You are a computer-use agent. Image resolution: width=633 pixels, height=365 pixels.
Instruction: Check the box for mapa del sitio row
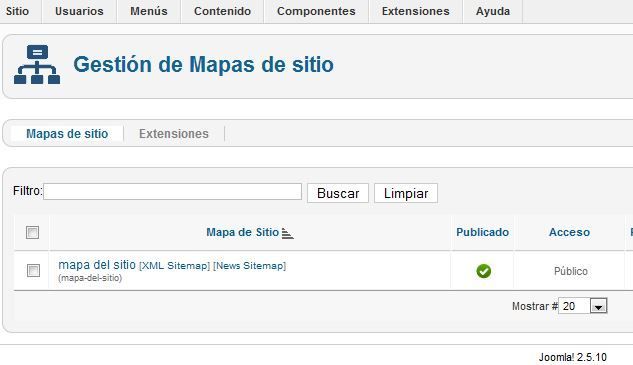[33, 271]
